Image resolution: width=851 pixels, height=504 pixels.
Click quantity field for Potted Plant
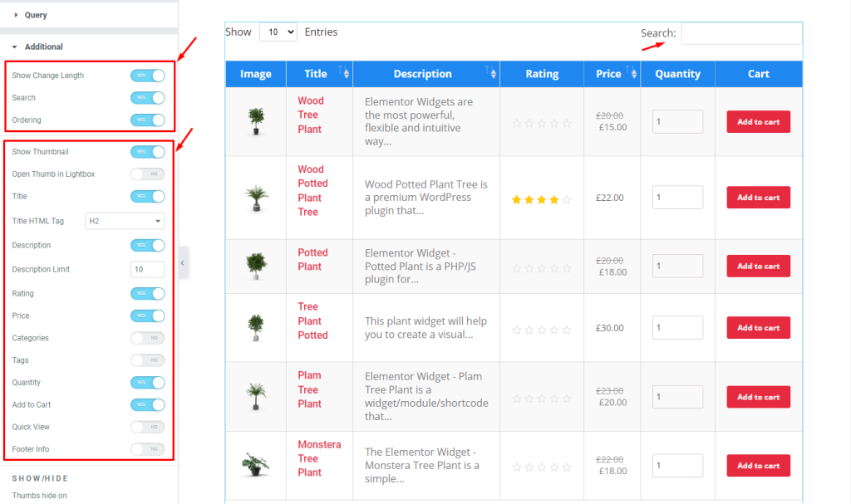[x=677, y=266]
